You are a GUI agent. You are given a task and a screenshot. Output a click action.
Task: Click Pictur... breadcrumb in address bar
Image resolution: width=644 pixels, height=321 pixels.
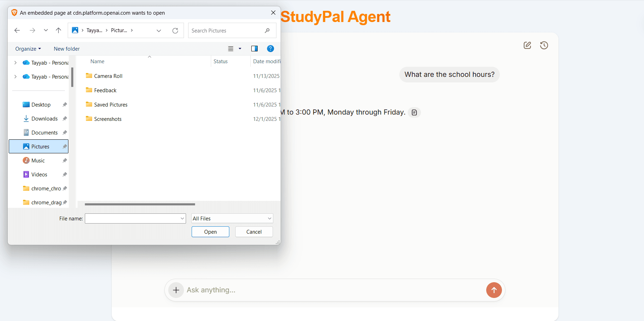pos(119,31)
